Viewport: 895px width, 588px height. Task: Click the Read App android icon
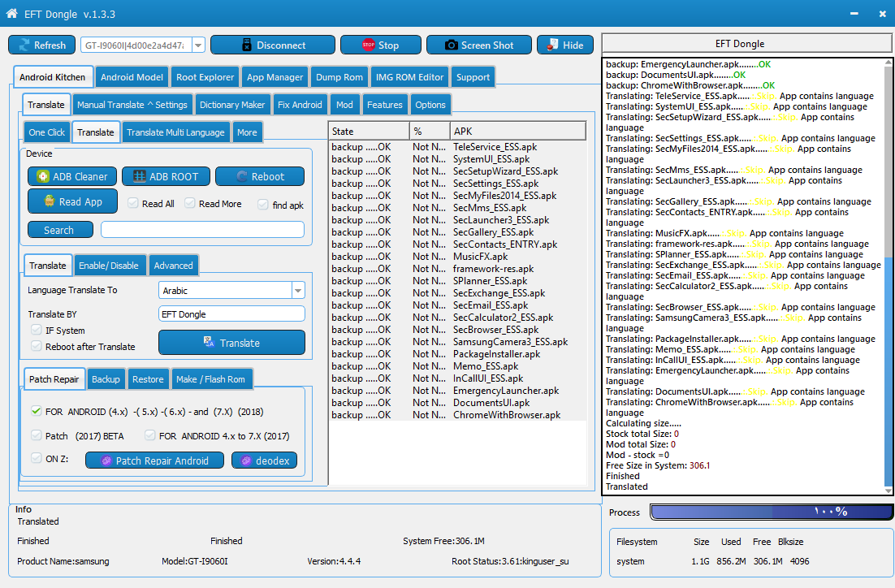click(x=50, y=201)
